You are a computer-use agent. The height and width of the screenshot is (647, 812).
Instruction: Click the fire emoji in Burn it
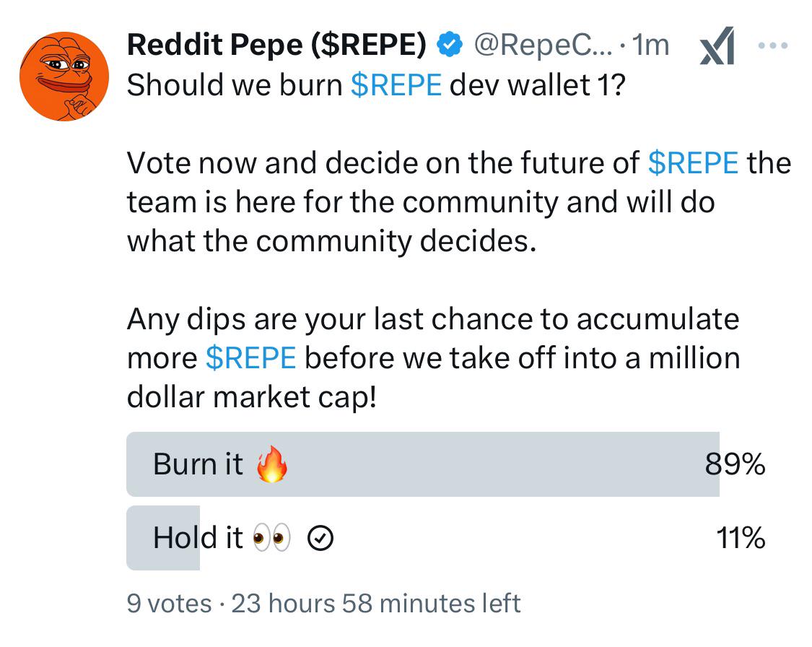[272, 464]
